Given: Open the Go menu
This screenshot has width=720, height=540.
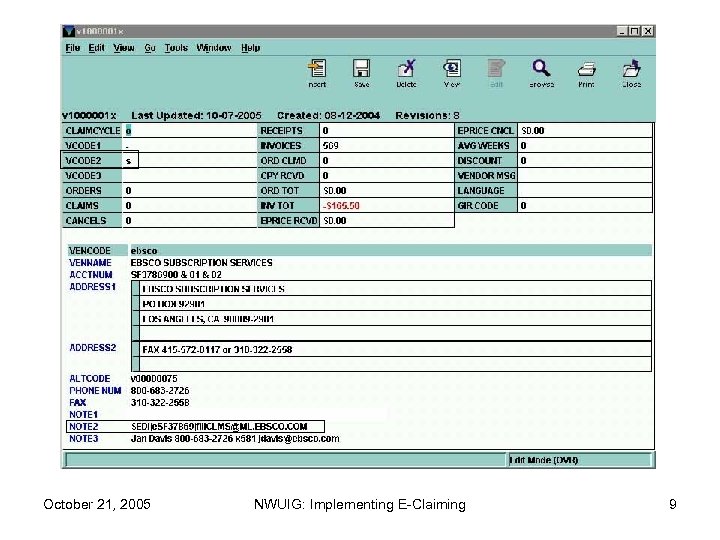Looking at the screenshot, I should click(150, 48).
